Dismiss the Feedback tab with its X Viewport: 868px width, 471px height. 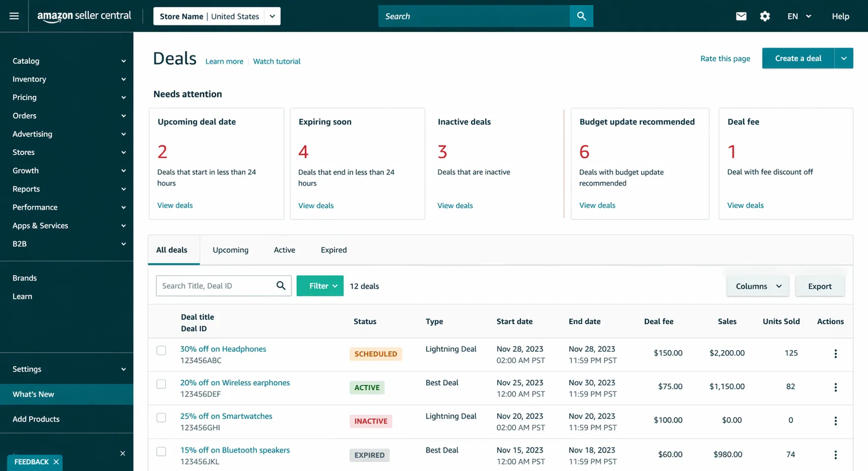pyautogui.click(x=56, y=462)
